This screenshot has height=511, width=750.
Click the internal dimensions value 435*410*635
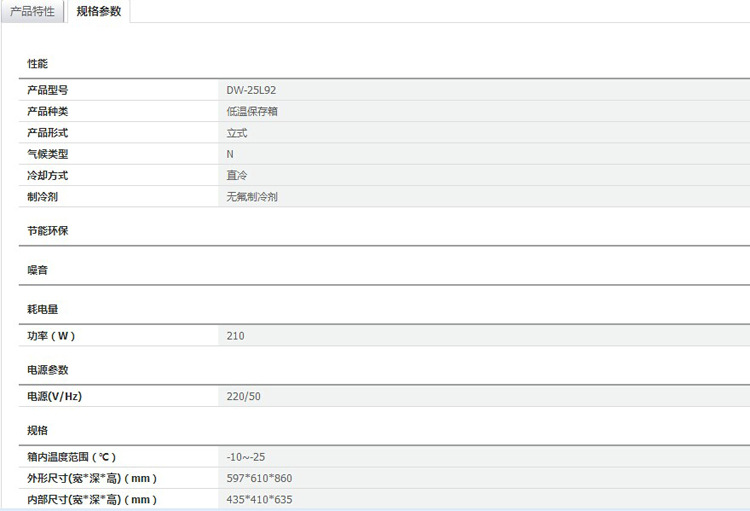point(259,500)
